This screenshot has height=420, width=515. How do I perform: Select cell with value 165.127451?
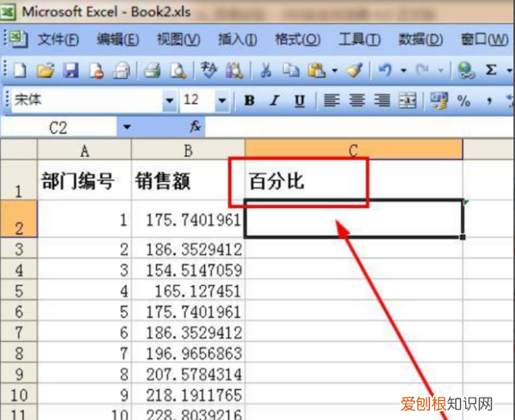point(188,289)
